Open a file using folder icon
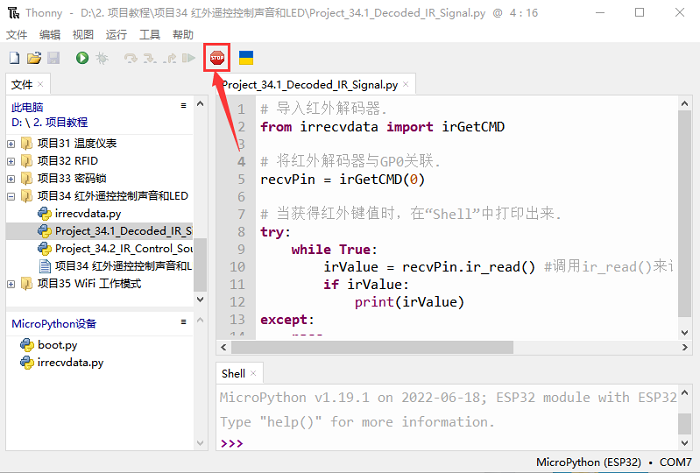The width and height of the screenshot is (700, 473). 33,59
